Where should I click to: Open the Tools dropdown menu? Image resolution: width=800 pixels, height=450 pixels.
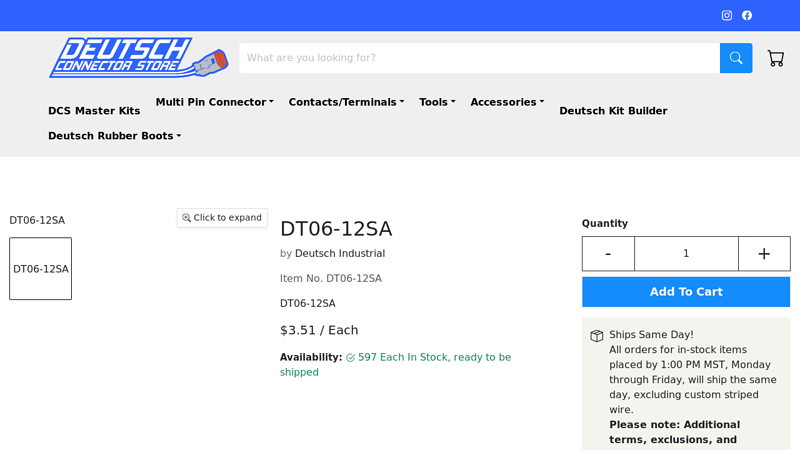(x=437, y=102)
